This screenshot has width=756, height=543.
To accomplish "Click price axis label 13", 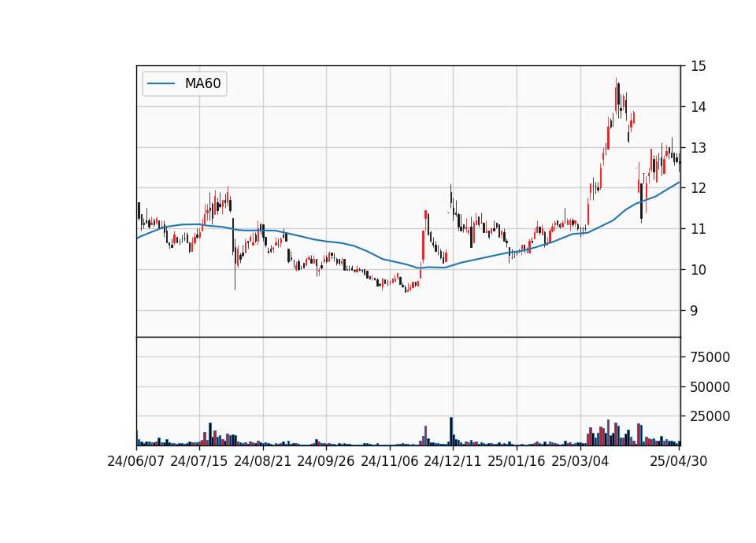I will 699,148.
